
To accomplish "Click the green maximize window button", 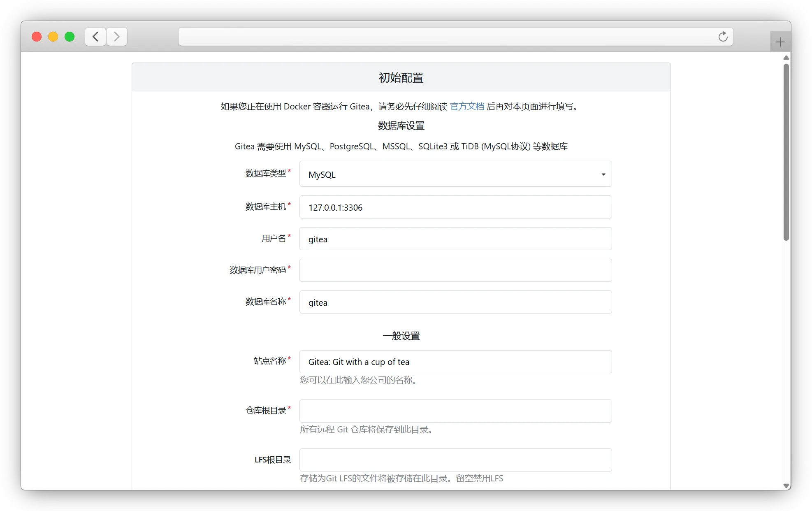I will (x=70, y=37).
